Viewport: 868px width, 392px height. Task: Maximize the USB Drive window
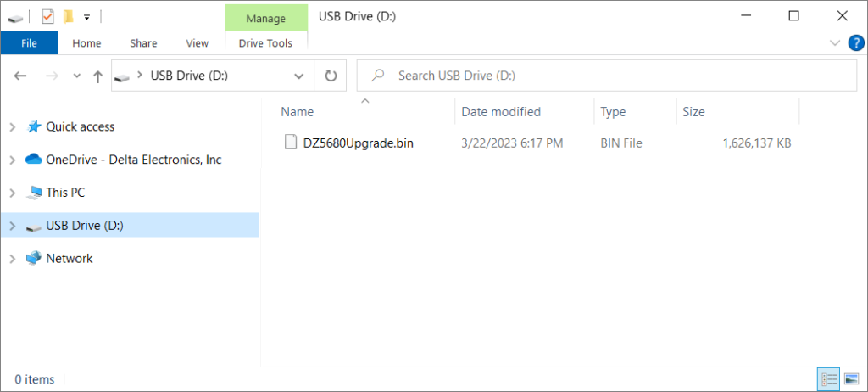coord(793,16)
